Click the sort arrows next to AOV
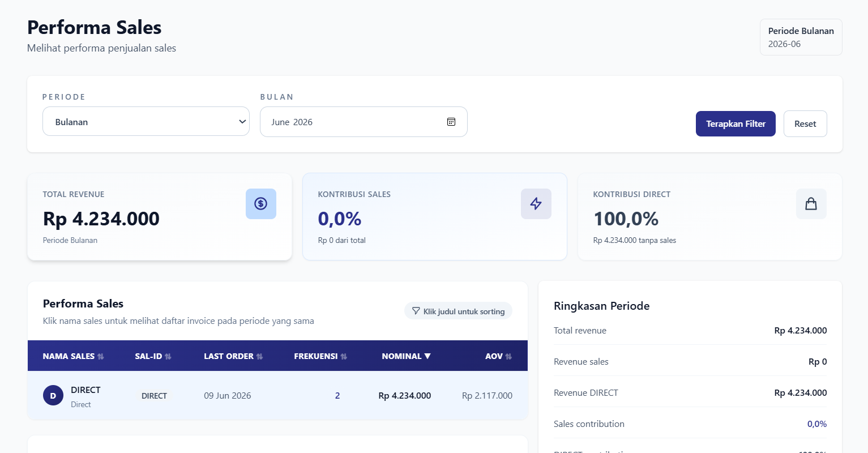868x453 pixels. pyautogui.click(x=508, y=356)
